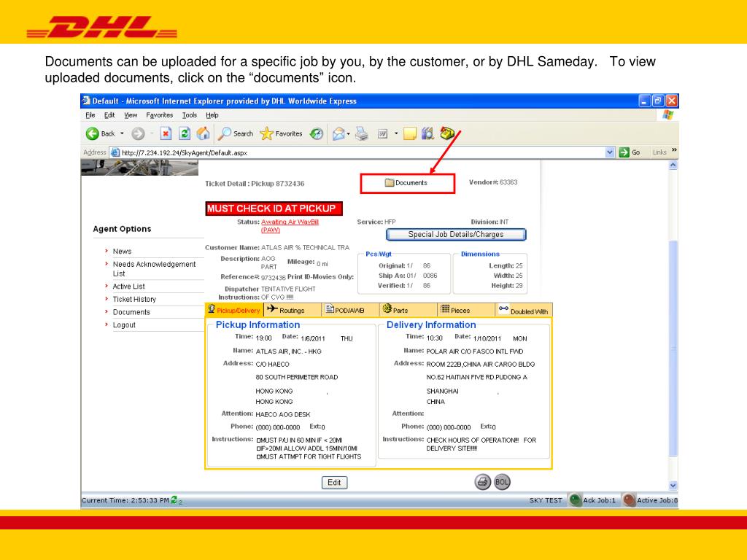Click the Edit button
Image resolution: width=747 pixels, height=560 pixels.
click(x=334, y=483)
